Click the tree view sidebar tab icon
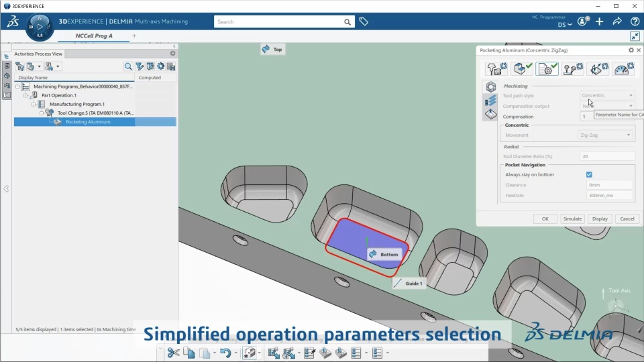Image resolution: width=644 pixels, height=362 pixels. pyautogui.click(x=6, y=56)
